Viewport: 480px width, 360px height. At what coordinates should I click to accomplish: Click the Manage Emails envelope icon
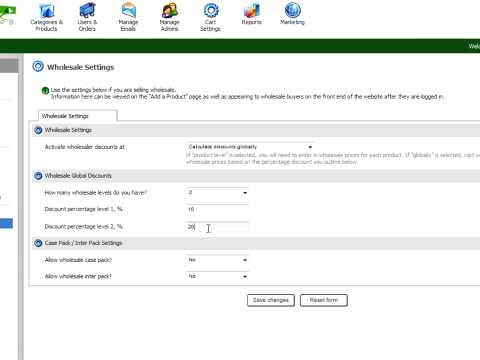[x=129, y=10]
